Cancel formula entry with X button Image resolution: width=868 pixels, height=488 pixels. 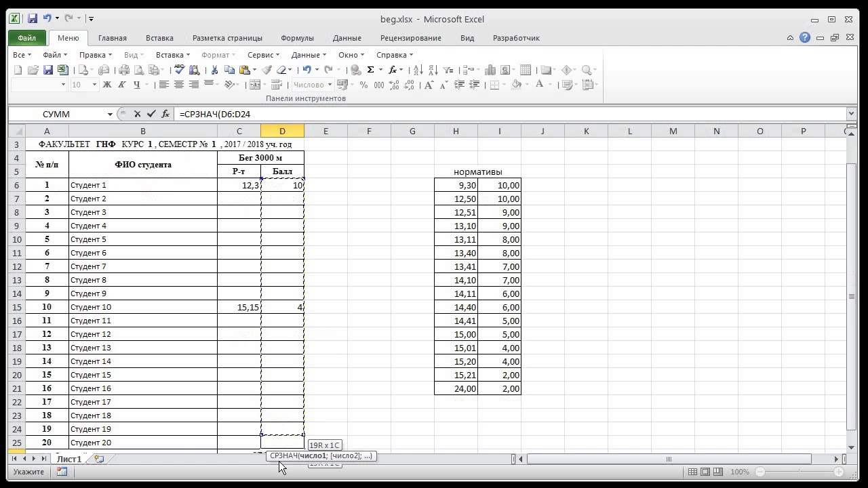(x=137, y=114)
